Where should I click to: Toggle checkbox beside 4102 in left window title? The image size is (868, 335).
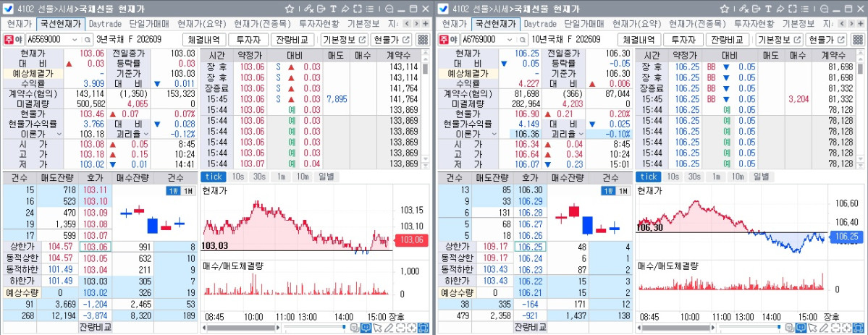(x=9, y=9)
